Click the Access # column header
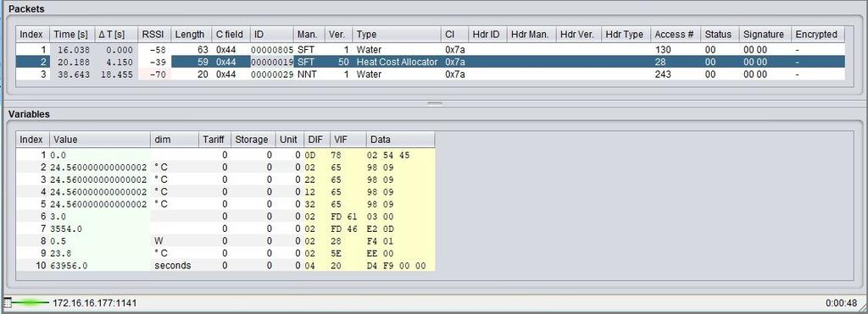The image size is (868, 314). 676,34
